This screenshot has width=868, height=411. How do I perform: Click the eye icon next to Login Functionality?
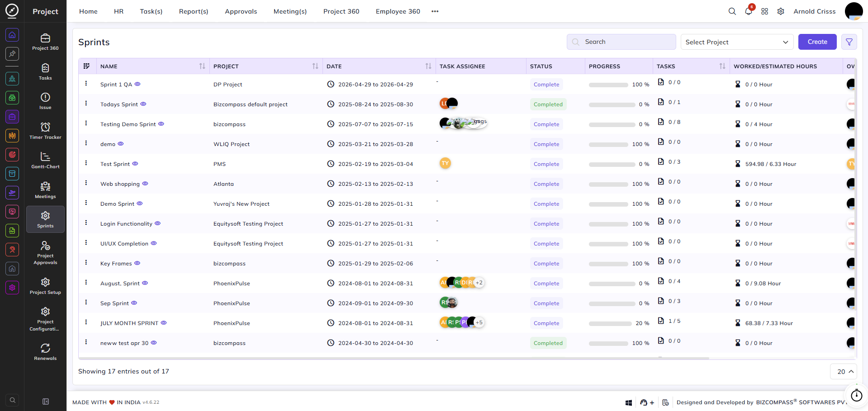(x=157, y=223)
